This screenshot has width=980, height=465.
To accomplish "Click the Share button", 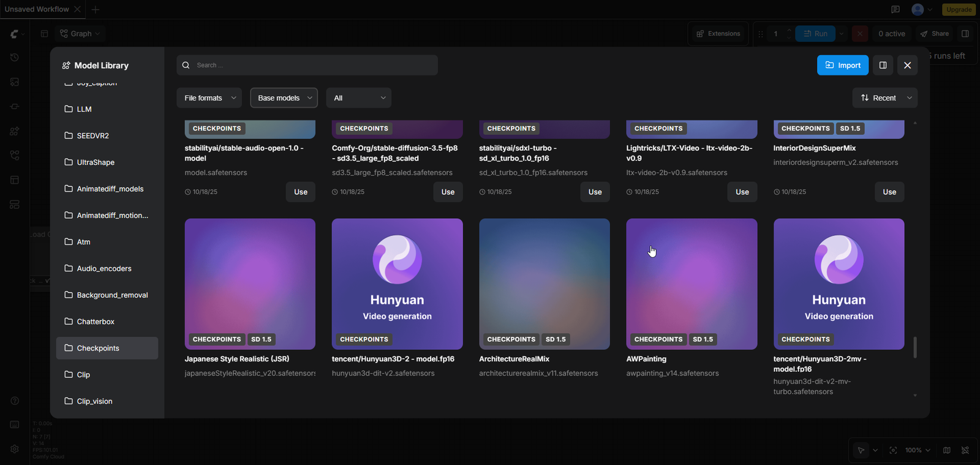I will coord(935,34).
